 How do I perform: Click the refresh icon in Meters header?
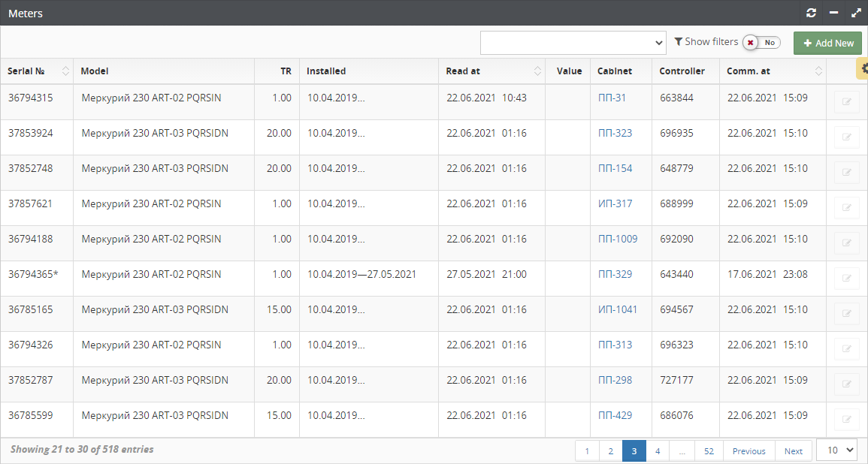(811, 13)
